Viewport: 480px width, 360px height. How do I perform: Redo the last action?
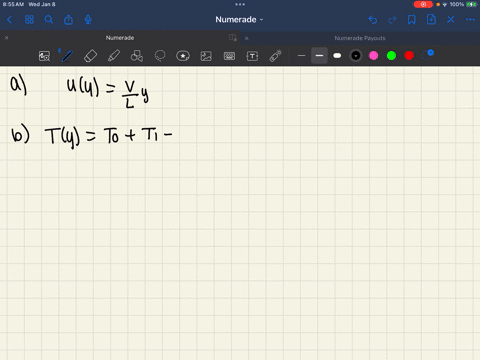392,20
